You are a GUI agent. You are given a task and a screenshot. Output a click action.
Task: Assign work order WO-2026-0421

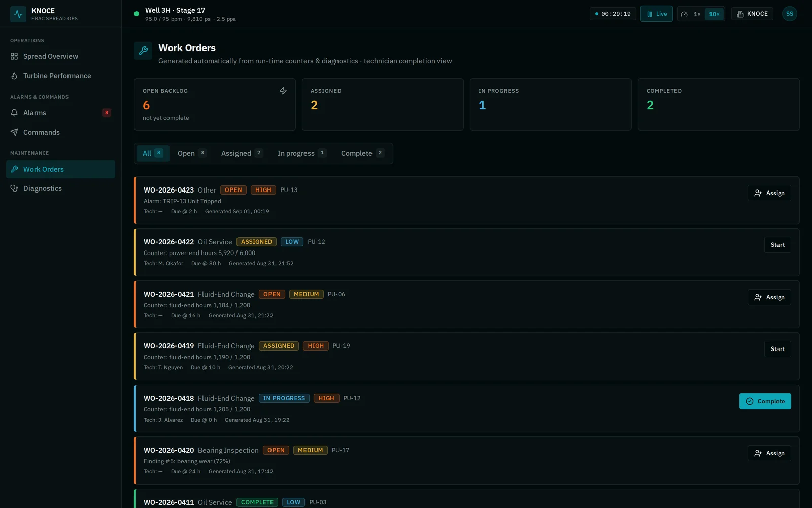point(769,297)
